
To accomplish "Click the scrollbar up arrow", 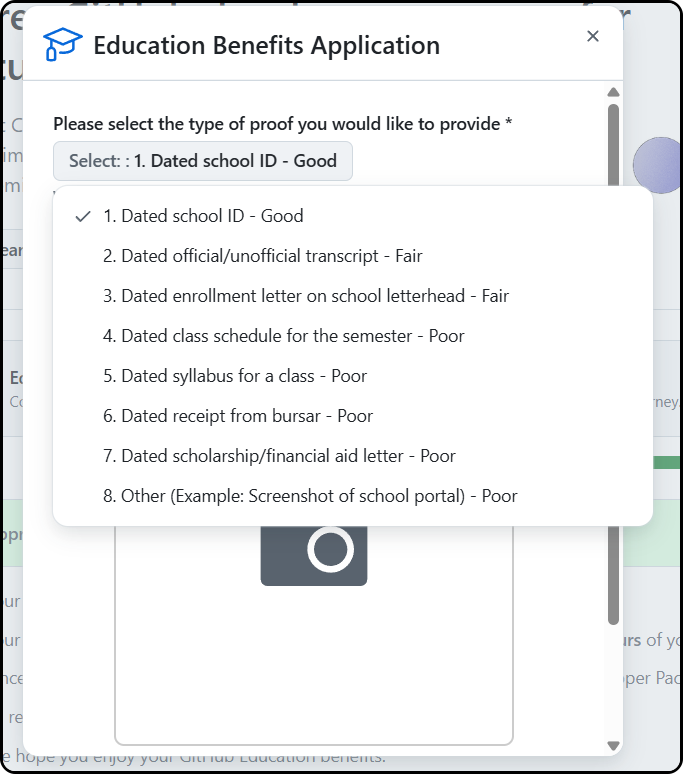I will coord(613,92).
